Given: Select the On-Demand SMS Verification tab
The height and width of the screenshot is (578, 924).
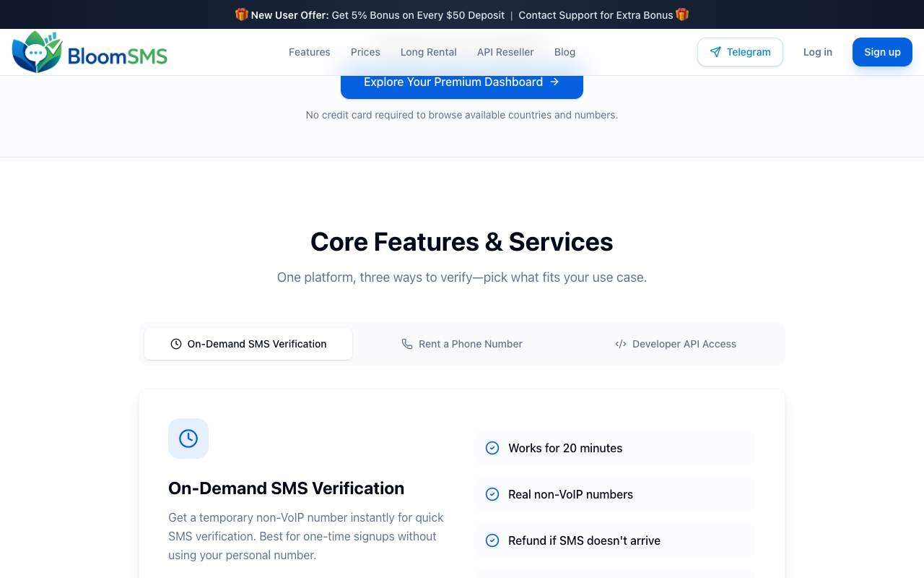Looking at the screenshot, I should click(x=248, y=344).
